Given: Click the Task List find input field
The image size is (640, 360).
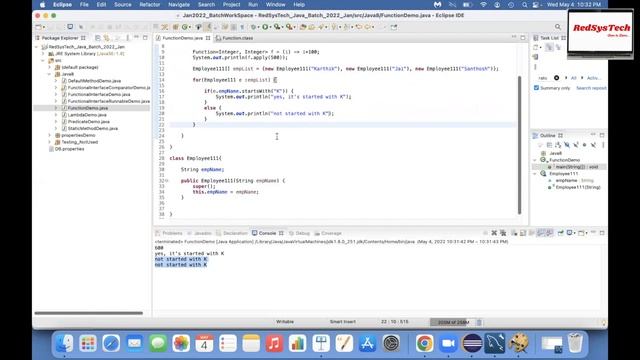Looking at the screenshot, I should (544, 78).
